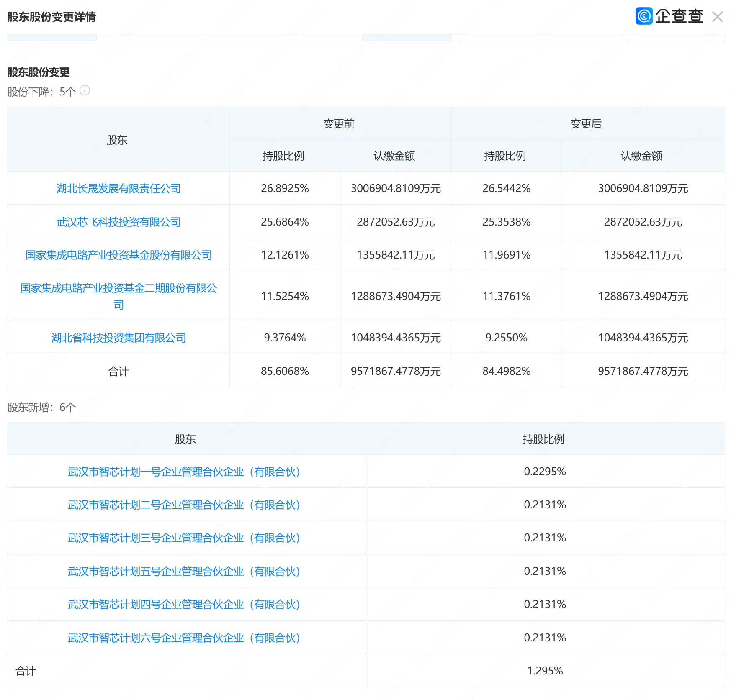The width and height of the screenshot is (731, 700).
Task: Open 武汉市智芯计划五号企业管理合伙企业 link
Action: coord(184,572)
